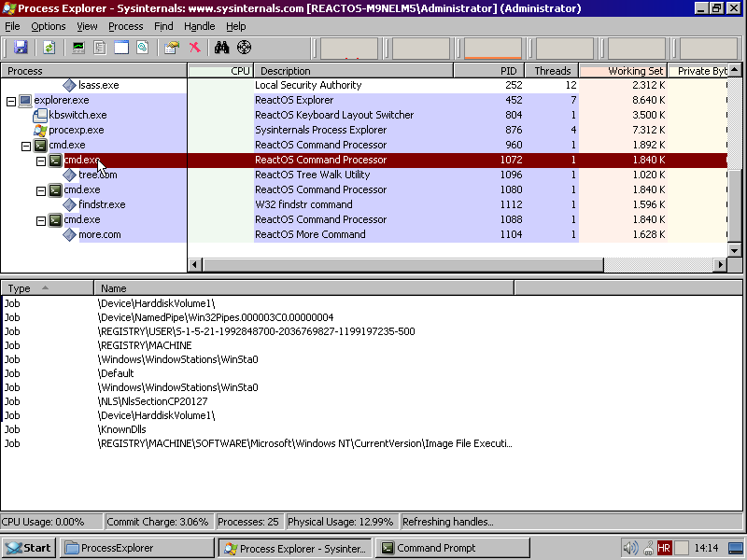Open the Handle menu

click(200, 26)
